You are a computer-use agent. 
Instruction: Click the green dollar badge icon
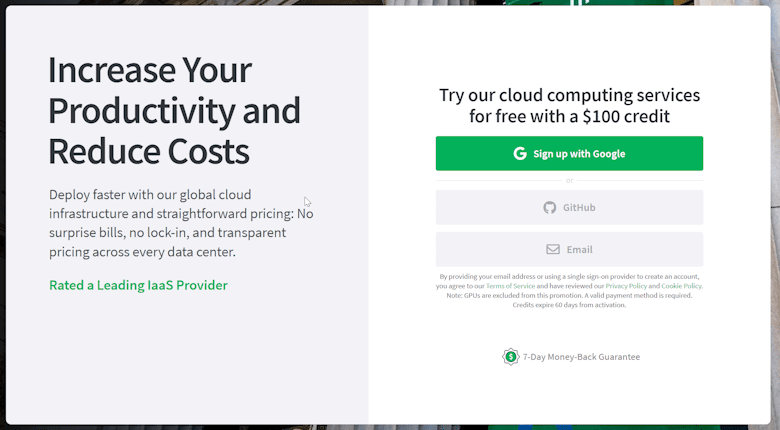coord(510,357)
